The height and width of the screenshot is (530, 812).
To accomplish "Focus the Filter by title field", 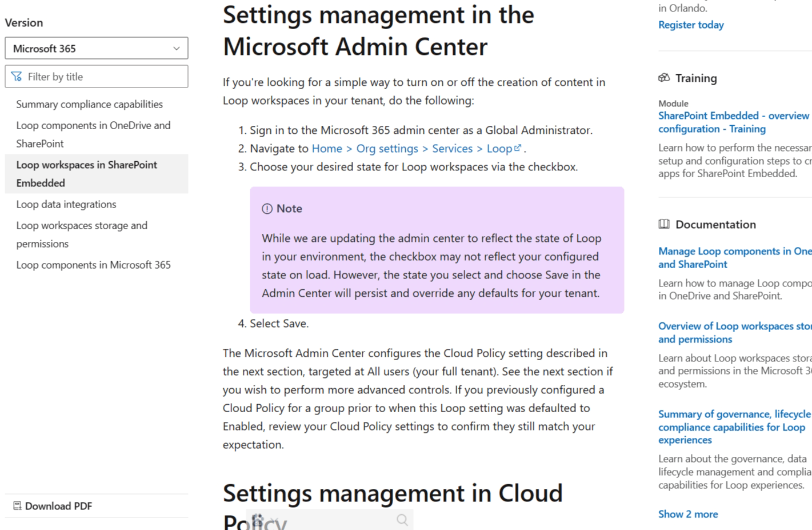I will 97,77.
